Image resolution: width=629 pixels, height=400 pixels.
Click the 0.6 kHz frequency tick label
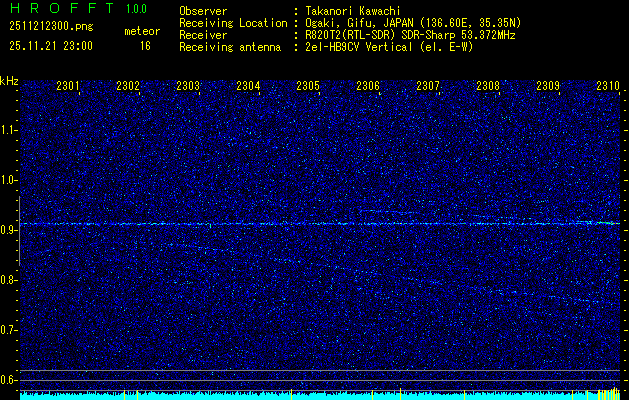coord(9,379)
